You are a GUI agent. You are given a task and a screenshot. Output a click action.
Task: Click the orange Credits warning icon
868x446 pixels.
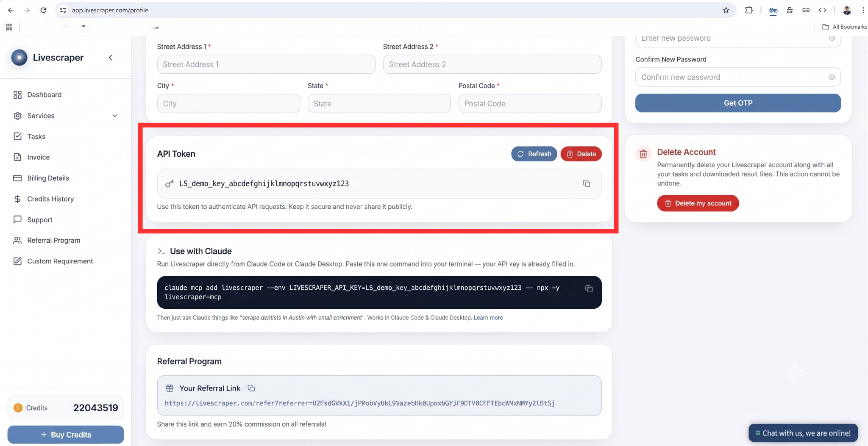(x=18, y=408)
